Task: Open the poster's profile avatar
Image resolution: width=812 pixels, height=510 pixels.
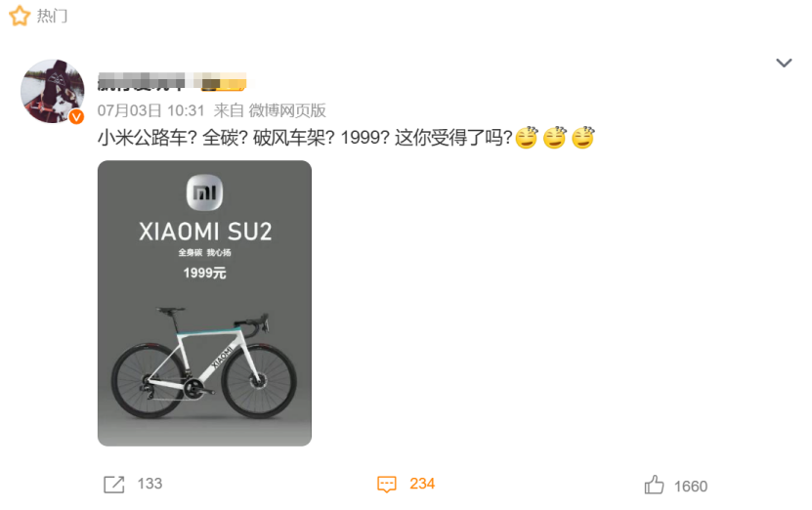Action: pyautogui.click(x=53, y=91)
